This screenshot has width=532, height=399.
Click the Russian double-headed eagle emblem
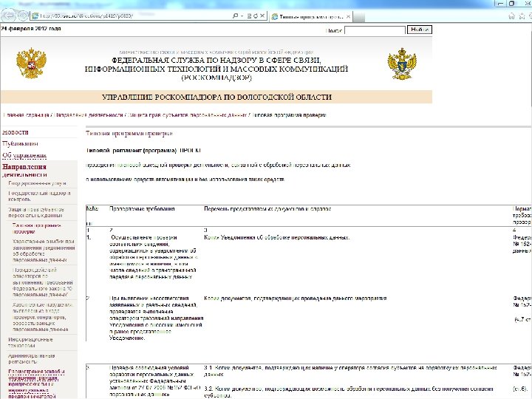pyautogui.click(x=31, y=63)
